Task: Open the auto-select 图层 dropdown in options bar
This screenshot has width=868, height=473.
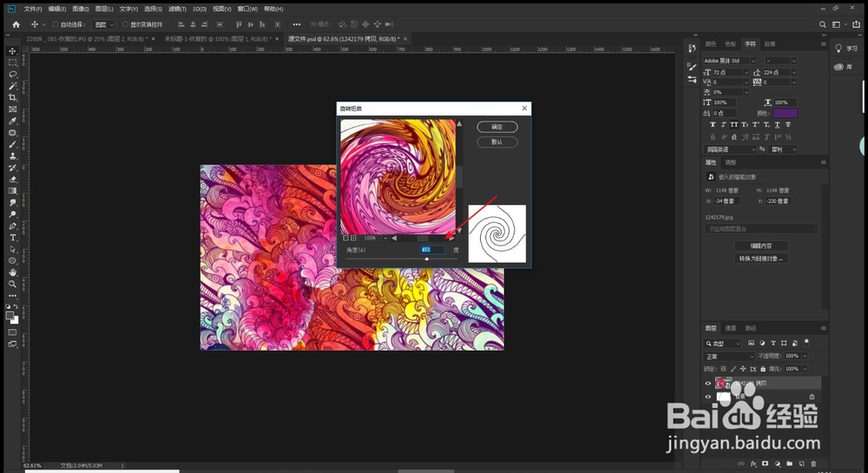Action: [104, 24]
